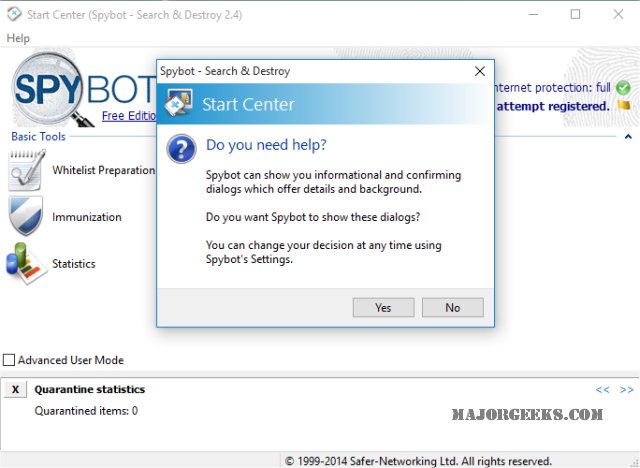Click the Safer-Networking copyright status bar text
This screenshot has width=640, height=468.
418,461
